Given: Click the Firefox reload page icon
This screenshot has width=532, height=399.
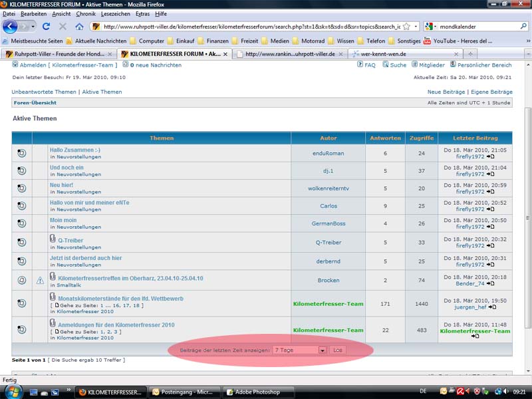Looking at the screenshot, I should click(46, 27).
